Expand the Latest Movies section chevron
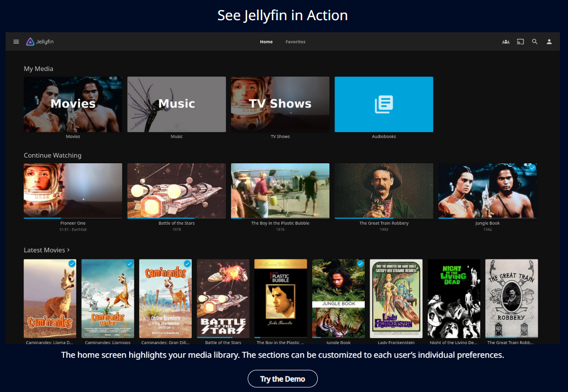 pos(68,250)
